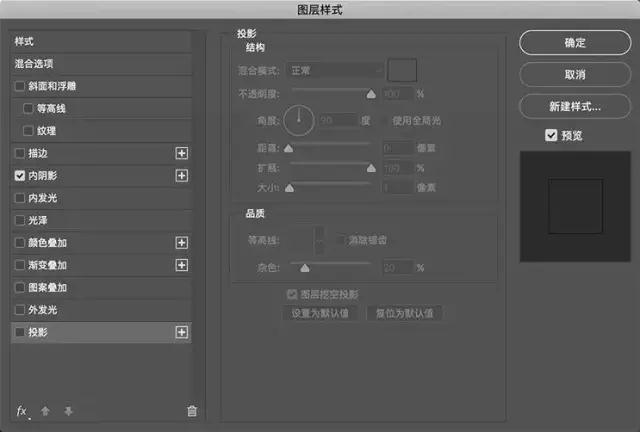Screen dimensions: 640x432
Task: Open the 混合模式 dropdown
Action: 334,72
